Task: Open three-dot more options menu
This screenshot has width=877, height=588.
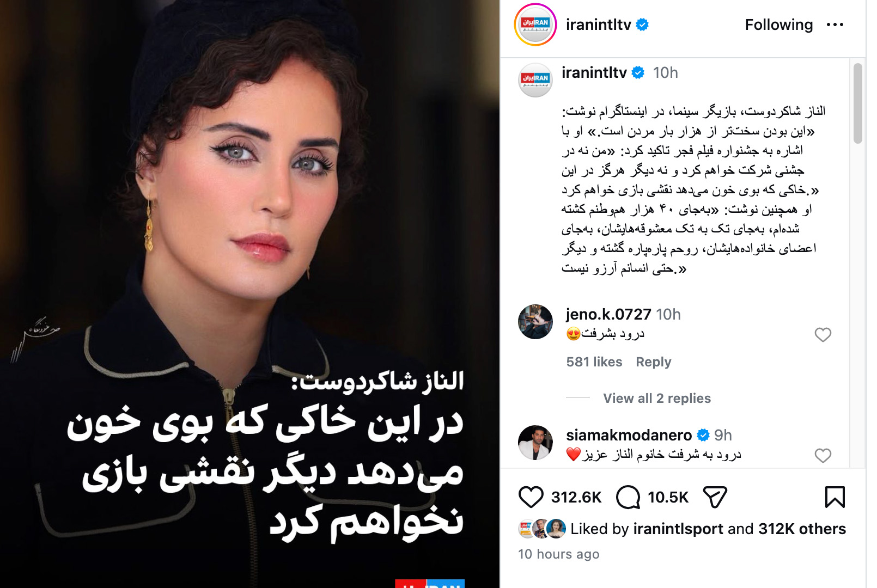Action: coord(835,24)
